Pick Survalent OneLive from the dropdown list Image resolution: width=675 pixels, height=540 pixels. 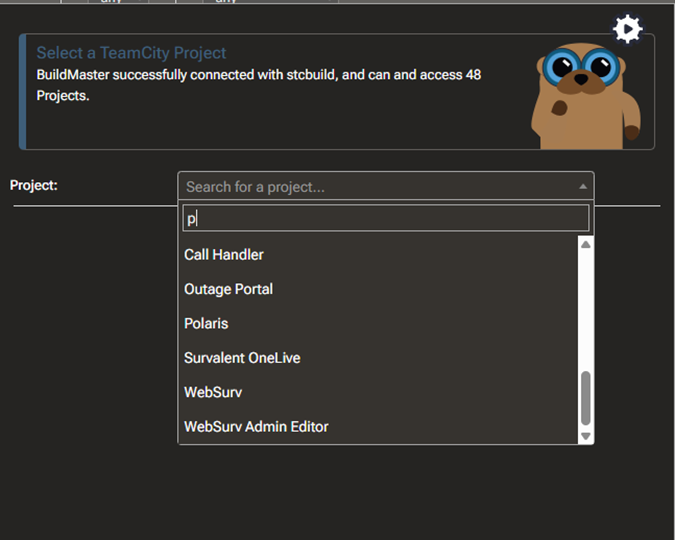coord(242,358)
